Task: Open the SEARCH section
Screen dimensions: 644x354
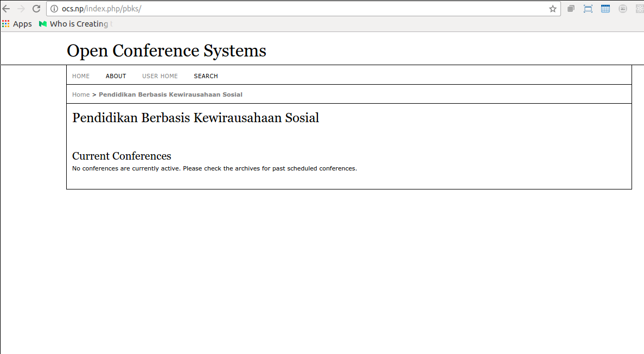Action: [x=206, y=75]
